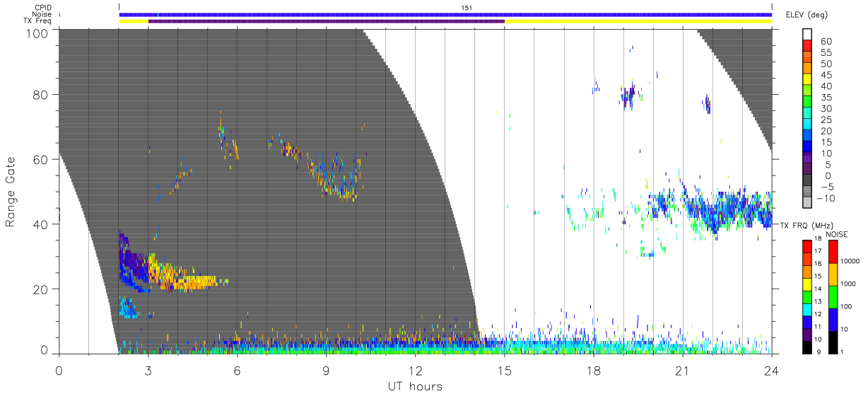Image resolution: width=868 pixels, height=401 pixels.
Task: Click the UT hours x-axis title
Action: click(415, 386)
